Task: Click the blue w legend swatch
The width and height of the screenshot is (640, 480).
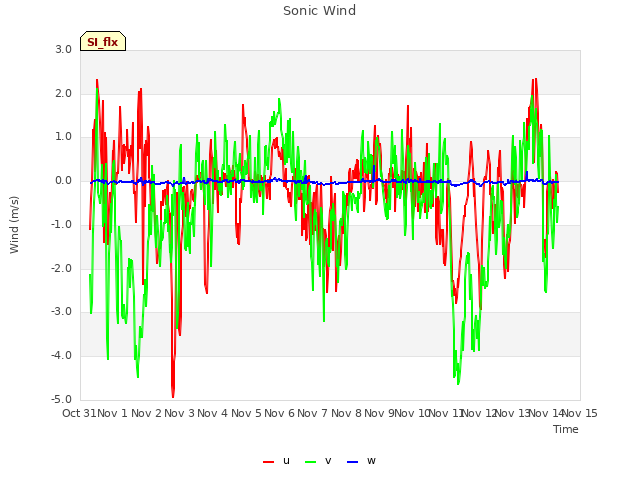Action: coord(353,462)
